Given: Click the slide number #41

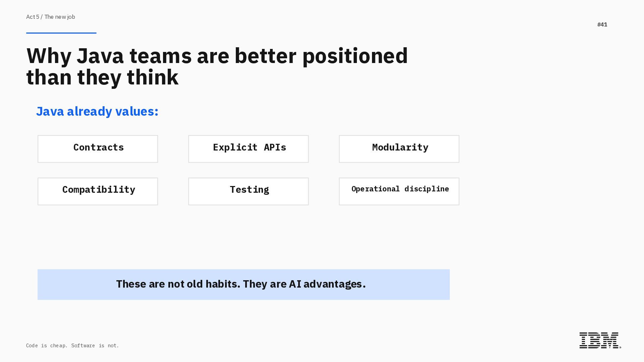Looking at the screenshot, I should point(602,24).
